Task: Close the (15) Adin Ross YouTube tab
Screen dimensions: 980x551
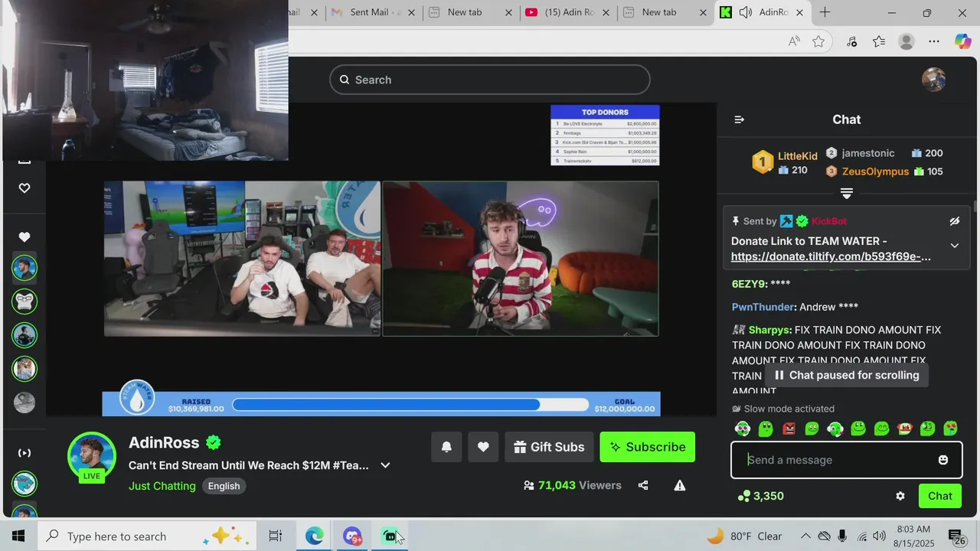Action: coord(606,13)
